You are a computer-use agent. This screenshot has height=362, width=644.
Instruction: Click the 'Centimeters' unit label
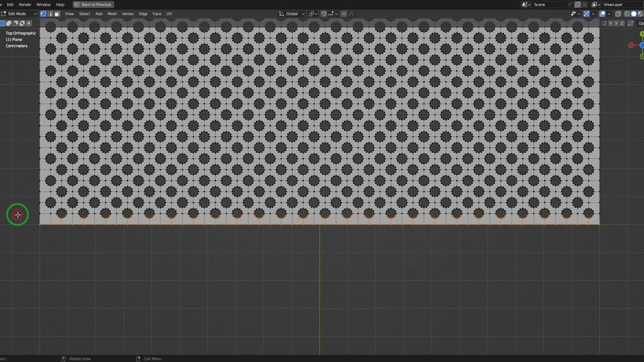pos(17,46)
